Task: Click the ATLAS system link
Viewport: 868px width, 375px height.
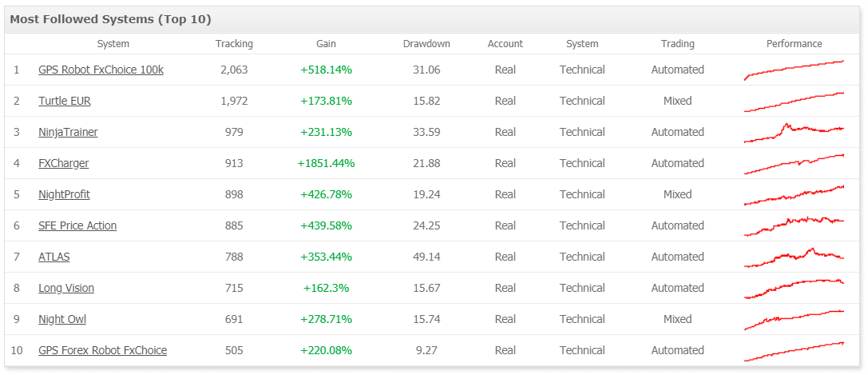Action: [54, 257]
